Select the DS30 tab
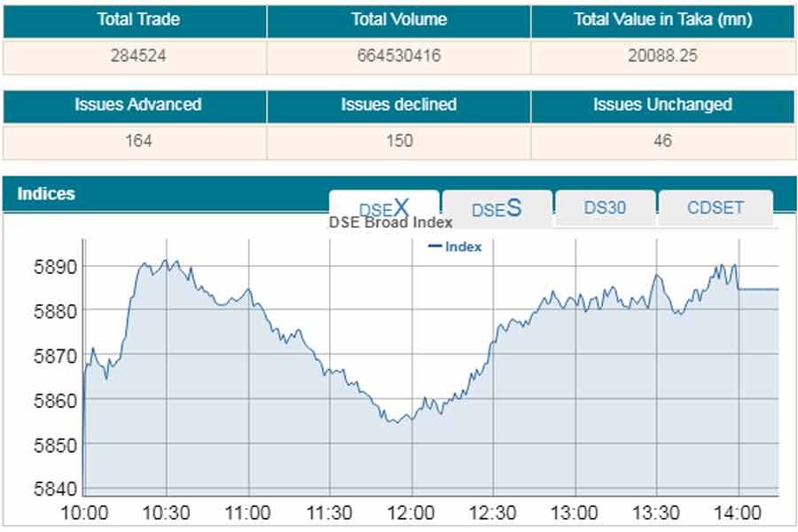Screen dimensions: 798x532 click(x=605, y=207)
